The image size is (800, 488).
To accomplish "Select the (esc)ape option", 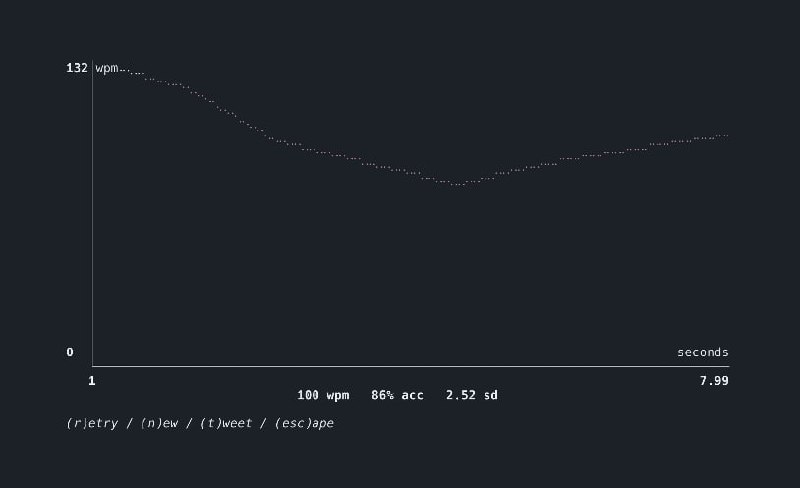I will [x=304, y=423].
